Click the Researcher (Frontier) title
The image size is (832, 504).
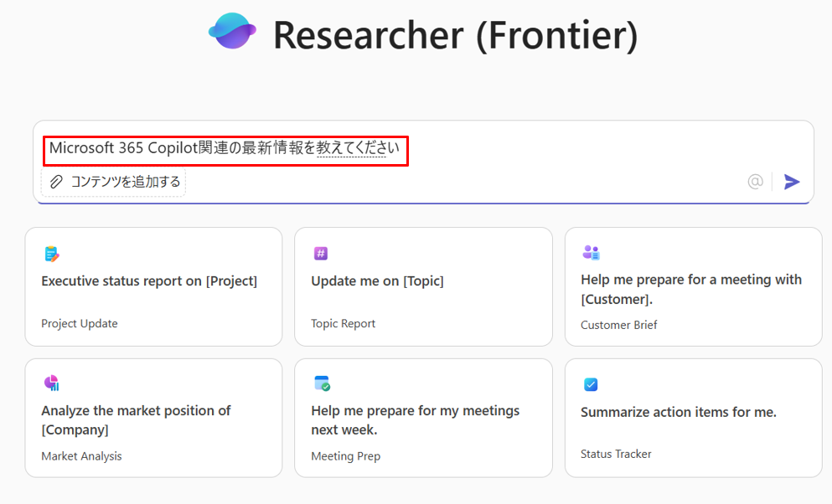455,35
